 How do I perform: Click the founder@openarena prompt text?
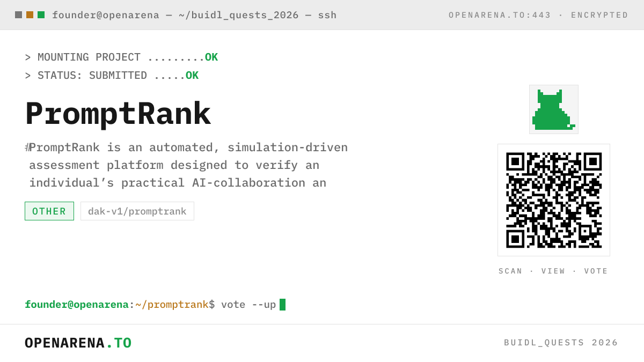pos(77,305)
